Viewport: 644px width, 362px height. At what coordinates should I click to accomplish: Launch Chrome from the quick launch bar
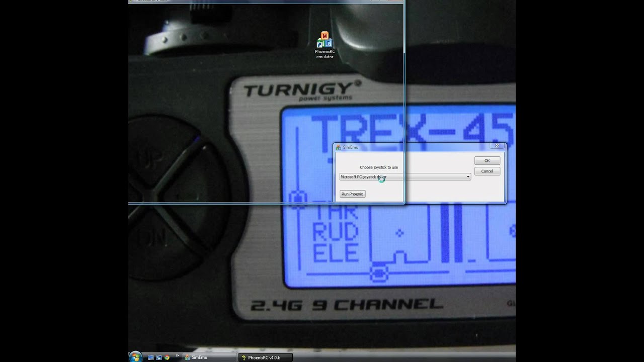click(x=167, y=357)
